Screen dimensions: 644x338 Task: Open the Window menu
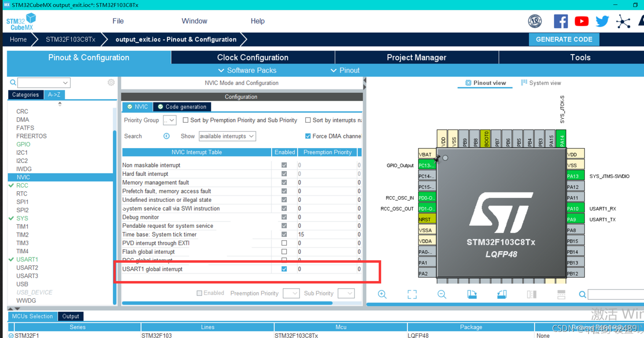click(194, 21)
